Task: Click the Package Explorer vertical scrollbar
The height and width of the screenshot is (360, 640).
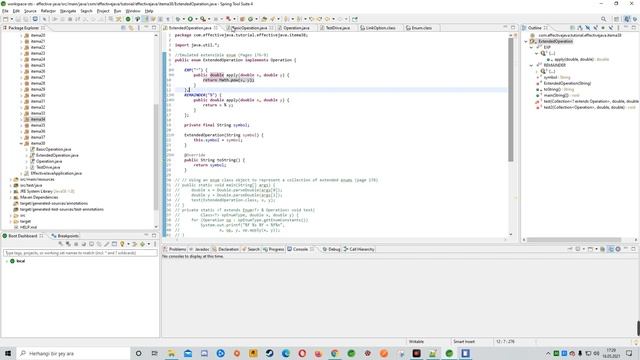Action: point(156,157)
